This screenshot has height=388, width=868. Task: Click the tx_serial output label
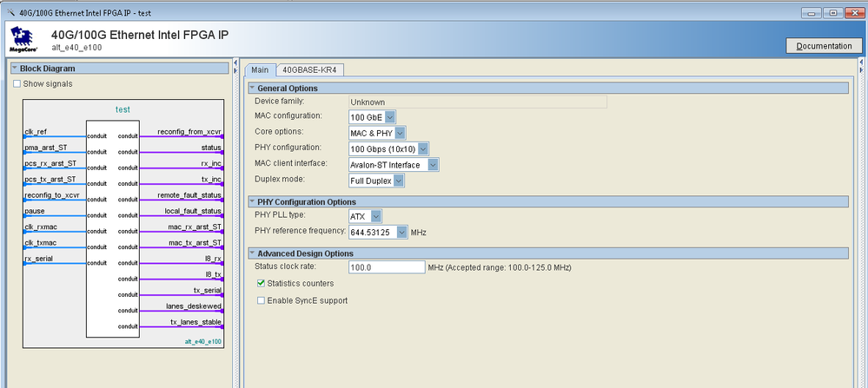tap(208, 290)
